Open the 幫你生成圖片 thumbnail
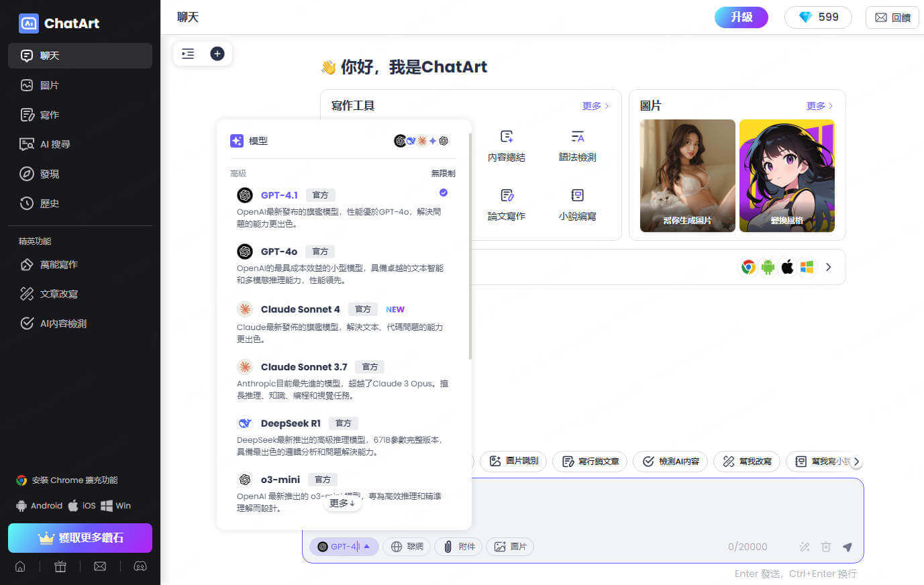 point(688,176)
